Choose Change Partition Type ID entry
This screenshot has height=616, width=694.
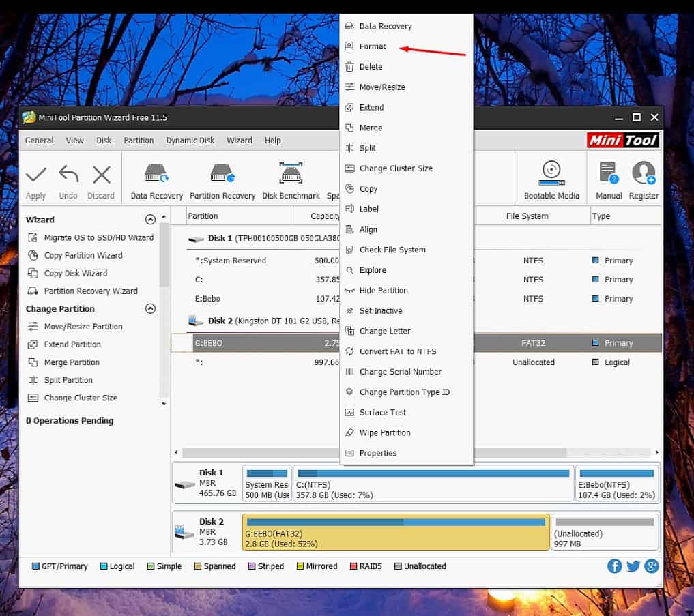pos(406,392)
